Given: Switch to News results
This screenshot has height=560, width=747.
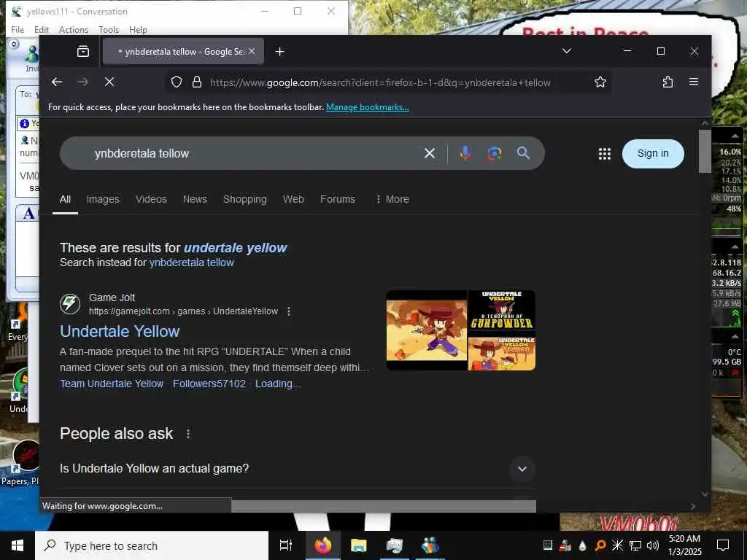Looking at the screenshot, I should click(195, 199).
